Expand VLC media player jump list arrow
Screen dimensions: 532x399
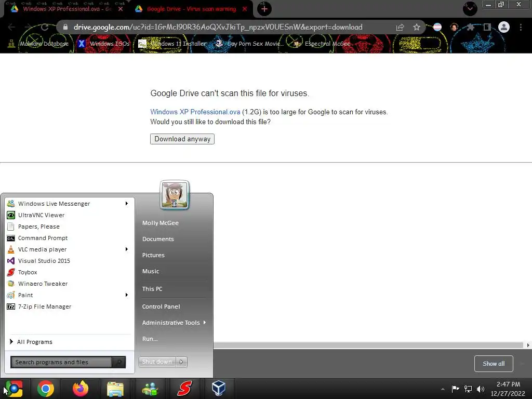(127, 249)
